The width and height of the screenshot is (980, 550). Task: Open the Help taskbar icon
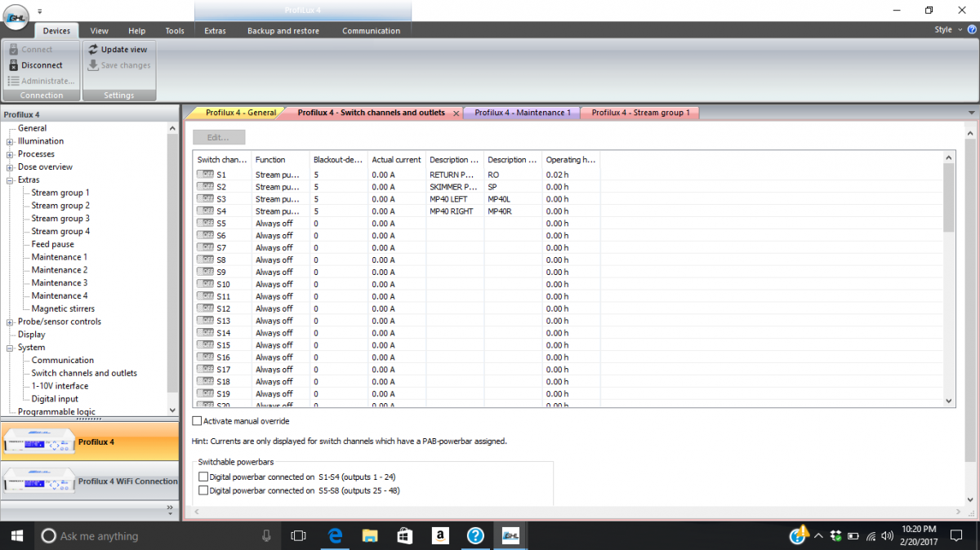pyautogui.click(x=476, y=535)
